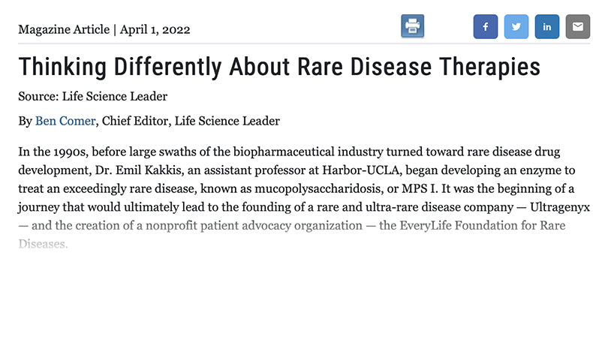The height and width of the screenshot is (364, 593).
Task: Share the article on Facebook
Action: tap(486, 26)
